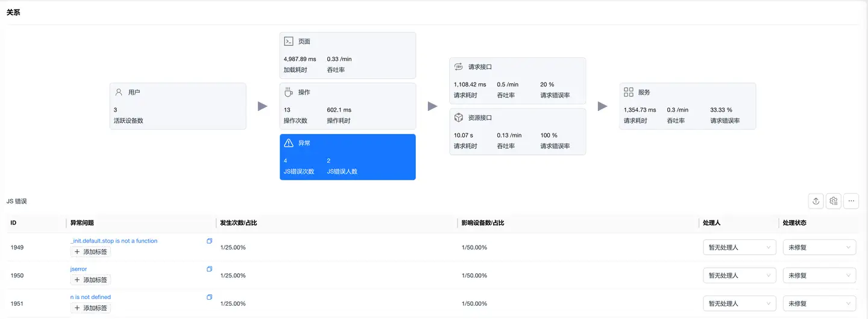Open the 'n is not defined' error link
868x319 pixels.
(90, 297)
